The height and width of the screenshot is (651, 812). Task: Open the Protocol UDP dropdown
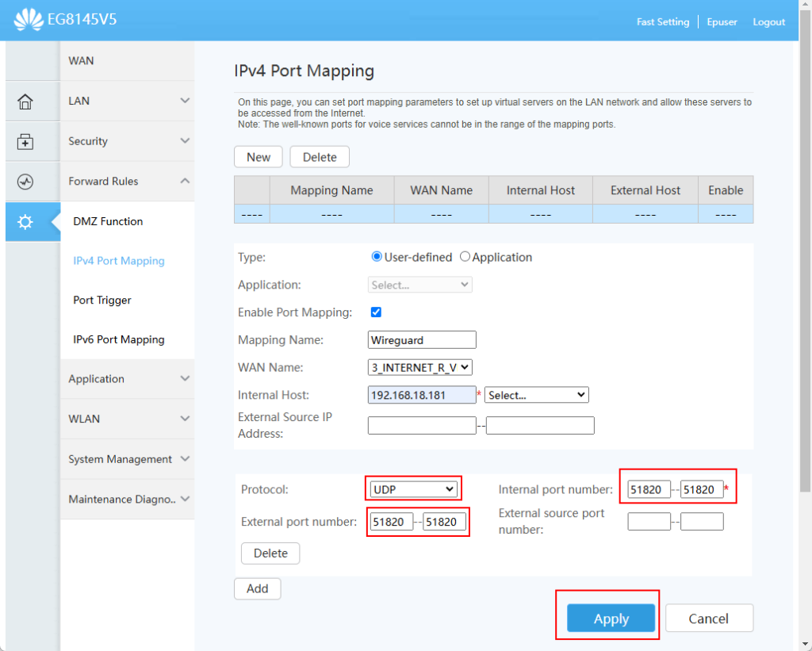point(414,489)
